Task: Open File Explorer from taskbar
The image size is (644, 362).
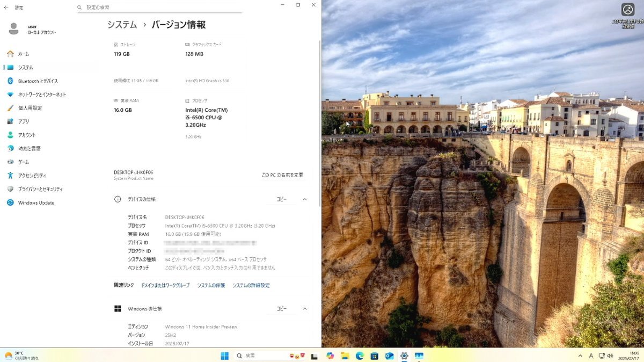Action: 345,356
